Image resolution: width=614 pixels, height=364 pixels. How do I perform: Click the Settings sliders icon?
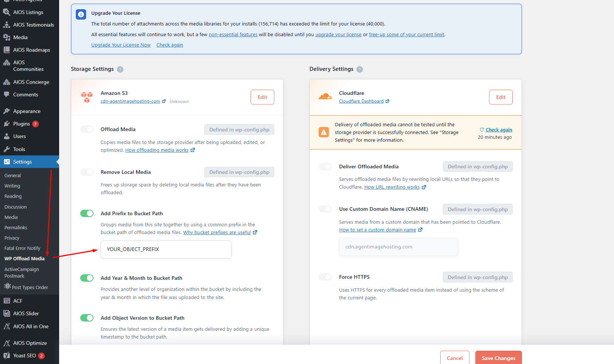(x=7, y=162)
